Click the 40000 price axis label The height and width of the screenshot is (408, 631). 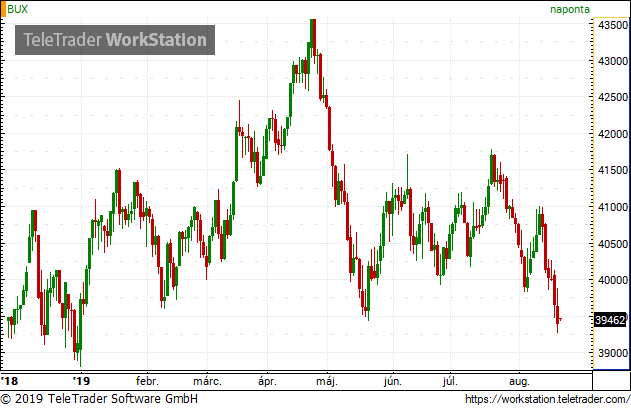pos(612,280)
